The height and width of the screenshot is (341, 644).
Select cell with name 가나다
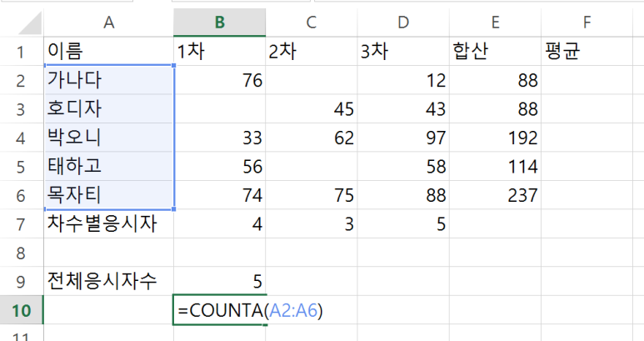(108, 80)
